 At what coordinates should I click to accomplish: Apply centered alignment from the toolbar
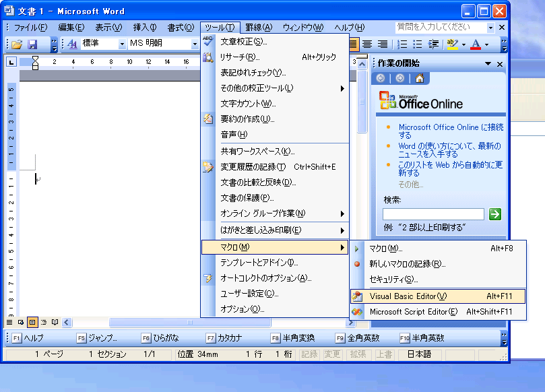368,44
